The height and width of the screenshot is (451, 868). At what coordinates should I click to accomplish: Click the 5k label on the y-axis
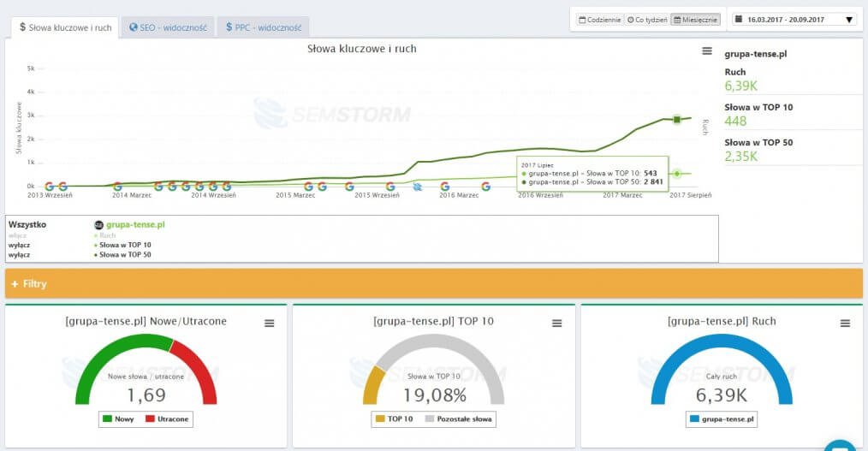pos(31,68)
